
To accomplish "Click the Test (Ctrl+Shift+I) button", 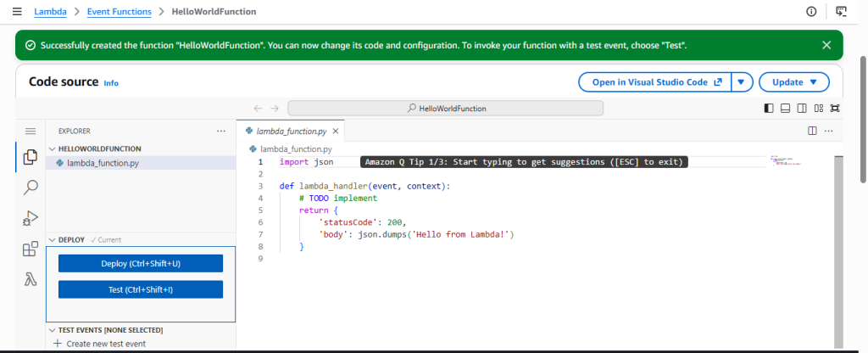I will (x=141, y=289).
